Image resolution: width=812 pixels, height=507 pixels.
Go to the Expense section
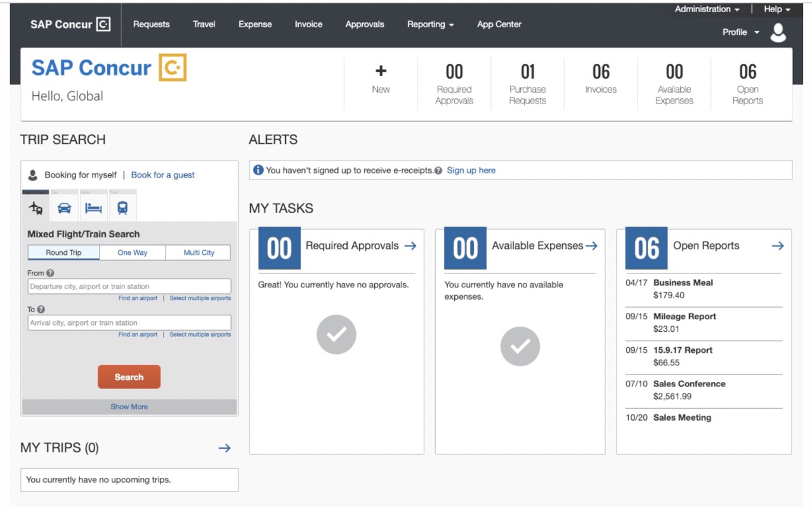[255, 25]
